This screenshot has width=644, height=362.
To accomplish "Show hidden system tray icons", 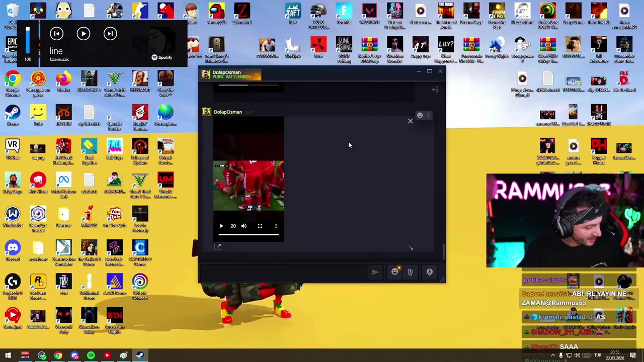I will click(553, 355).
